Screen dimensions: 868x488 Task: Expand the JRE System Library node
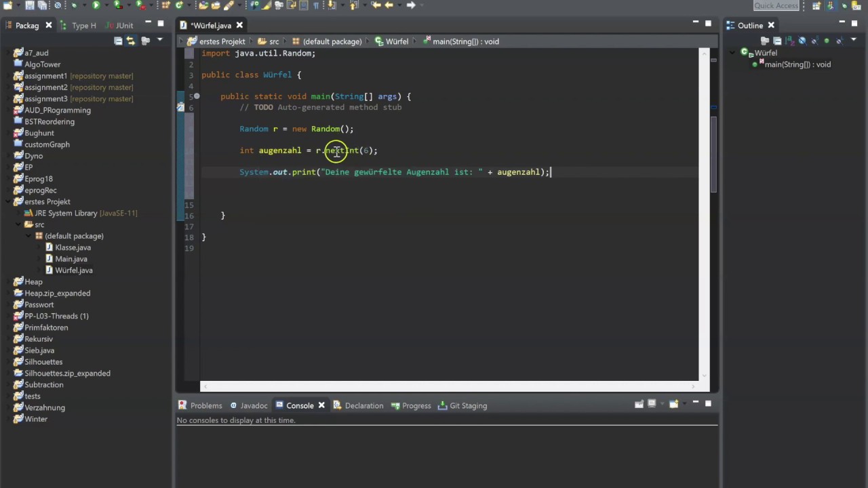point(18,213)
